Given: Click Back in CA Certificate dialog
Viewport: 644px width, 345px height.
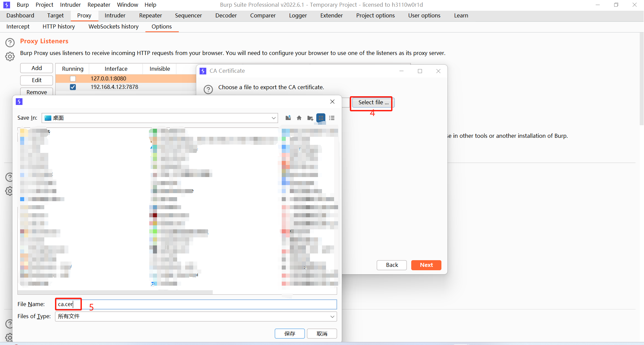Looking at the screenshot, I should click(392, 265).
